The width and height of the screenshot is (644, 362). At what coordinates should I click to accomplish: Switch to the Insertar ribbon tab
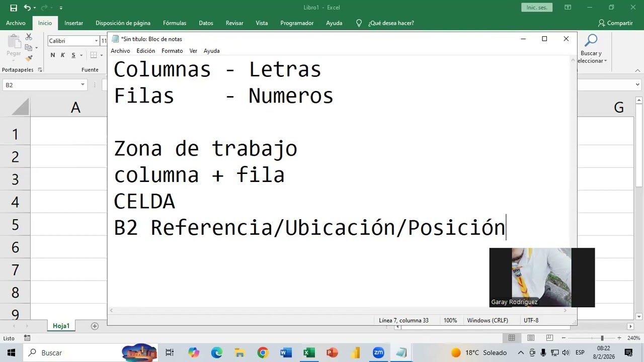pos(73,23)
